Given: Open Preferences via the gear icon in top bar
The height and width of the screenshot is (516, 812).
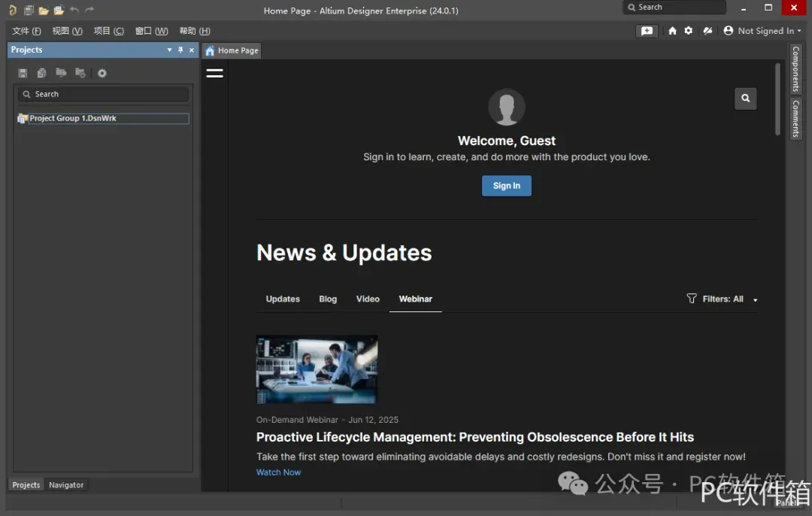Looking at the screenshot, I should click(688, 31).
